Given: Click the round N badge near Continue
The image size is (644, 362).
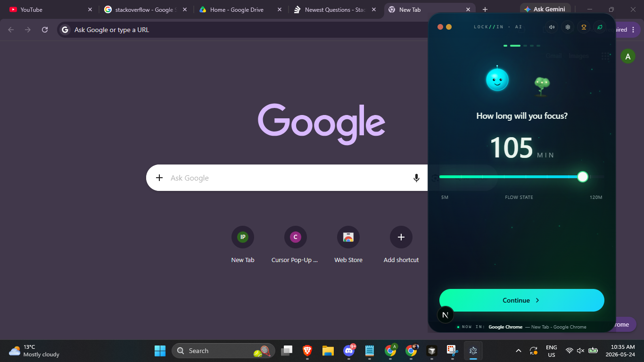Looking at the screenshot, I should [446, 315].
